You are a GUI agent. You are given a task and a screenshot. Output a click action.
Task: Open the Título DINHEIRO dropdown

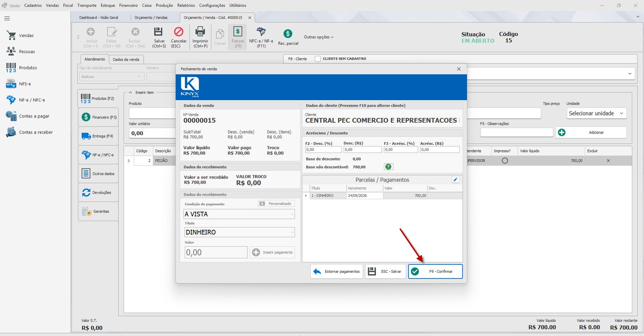pos(239,232)
